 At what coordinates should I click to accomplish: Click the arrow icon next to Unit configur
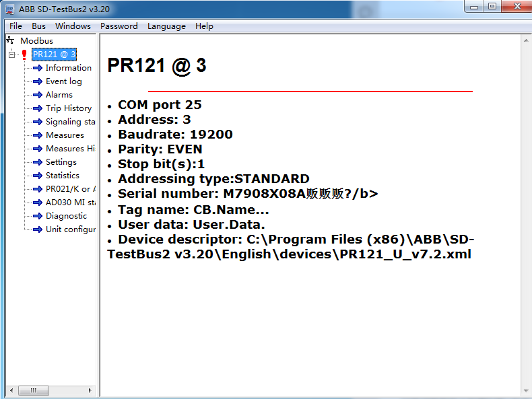click(x=38, y=229)
